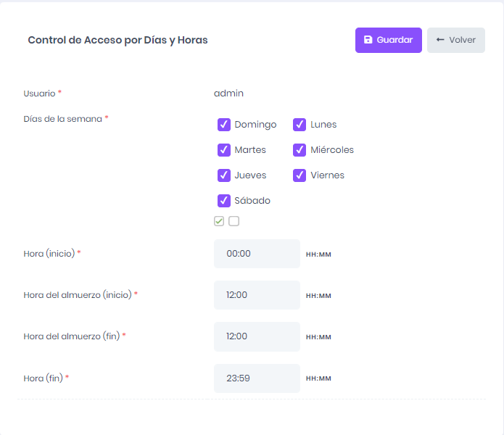Screen dimensions: 504x435
Task: Click the small empty box below Sábado
Action: (x=234, y=221)
